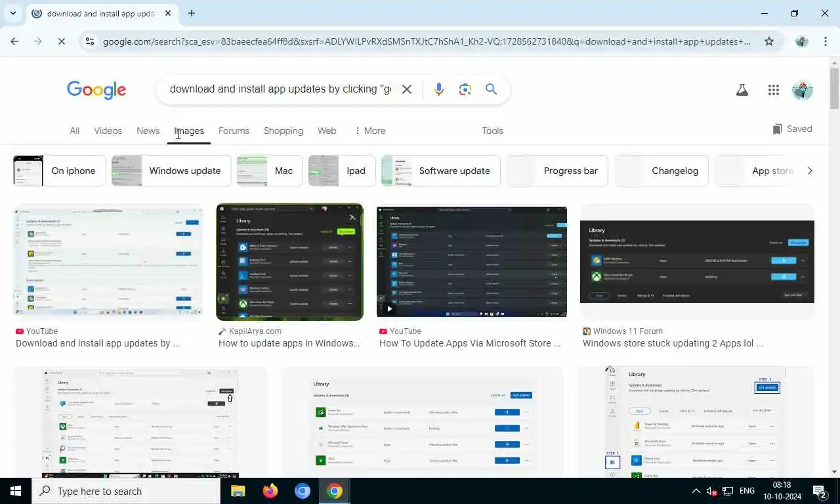Open first YouTube image thumbnail
Image resolution: width=840 pixels, height=504 pixels.
point(108,261)
